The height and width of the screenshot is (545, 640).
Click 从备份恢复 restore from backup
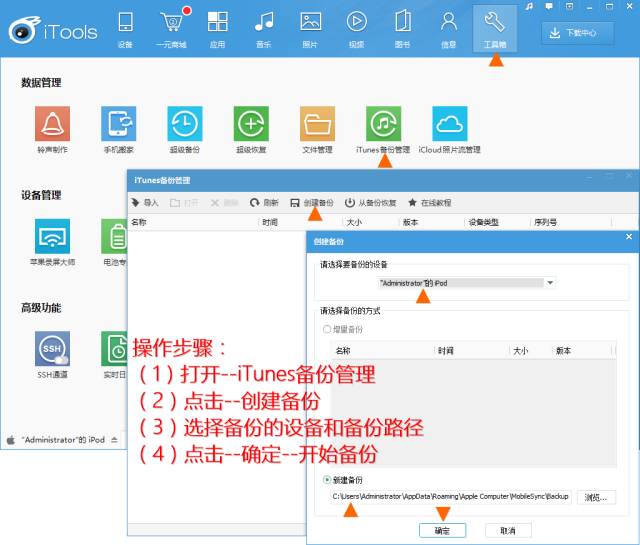[370, 202]
